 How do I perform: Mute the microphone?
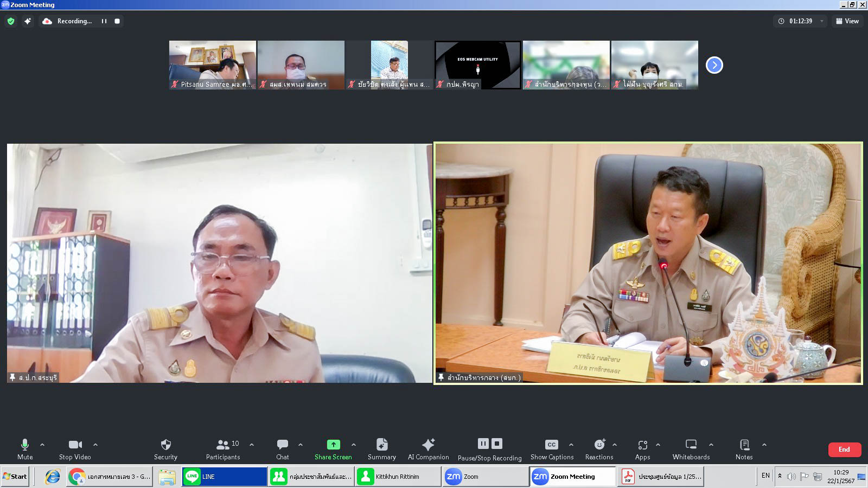pyautogui.click(x=25, y=450)
